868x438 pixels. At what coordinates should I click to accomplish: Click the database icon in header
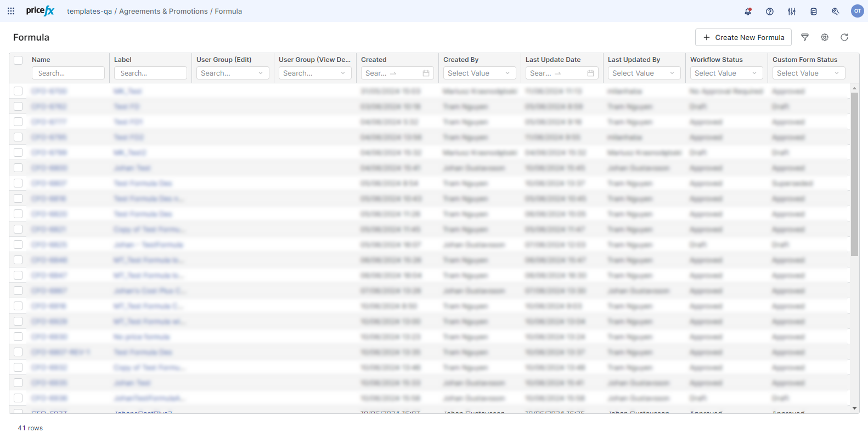[814, 11]
